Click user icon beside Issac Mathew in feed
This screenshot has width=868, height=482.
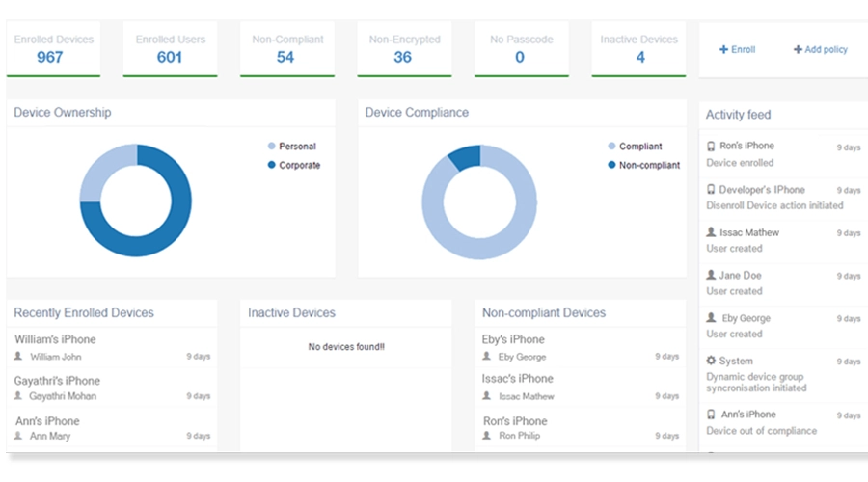coord(712,232)
